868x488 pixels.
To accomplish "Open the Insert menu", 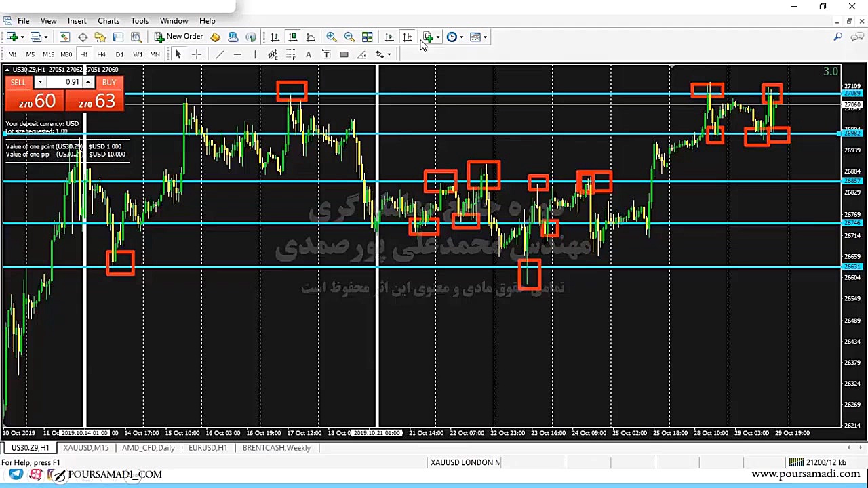I will point(77,21).
